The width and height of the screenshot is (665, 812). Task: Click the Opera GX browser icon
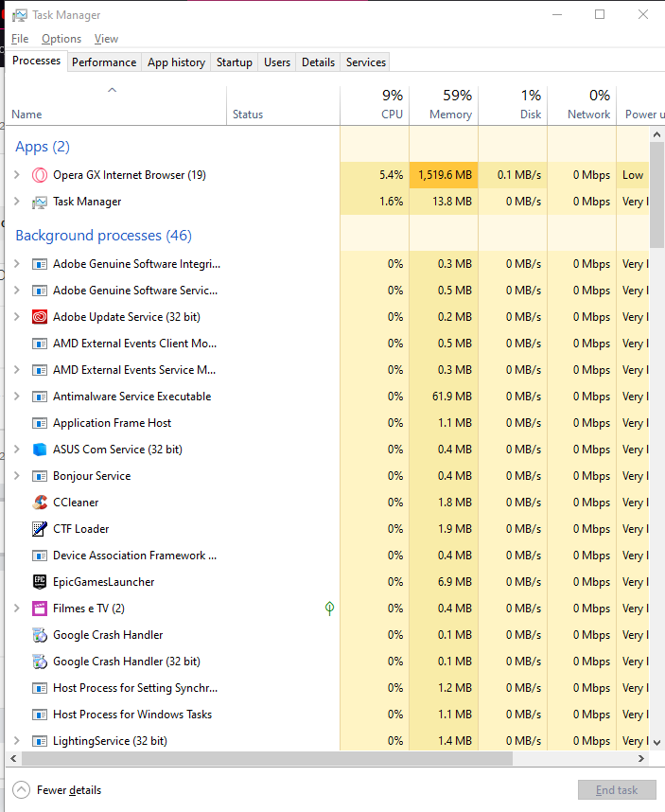click(40, 175)
